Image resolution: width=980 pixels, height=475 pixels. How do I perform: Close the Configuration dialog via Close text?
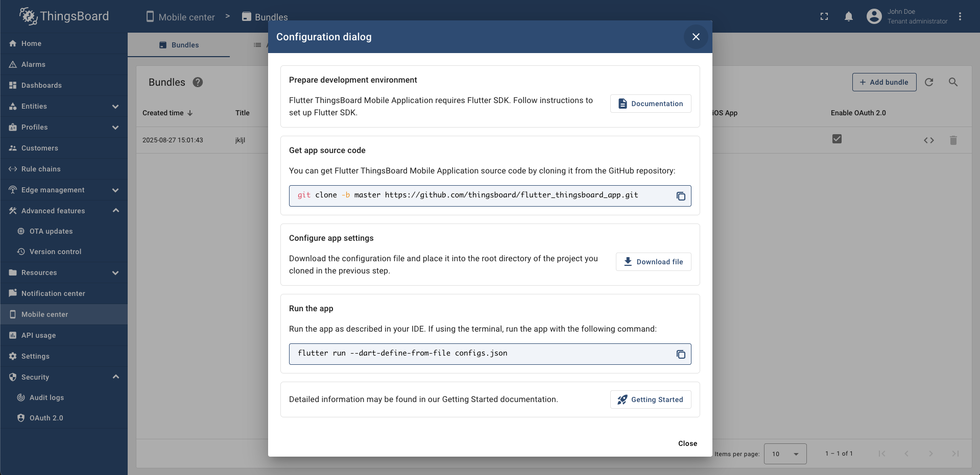687,443
